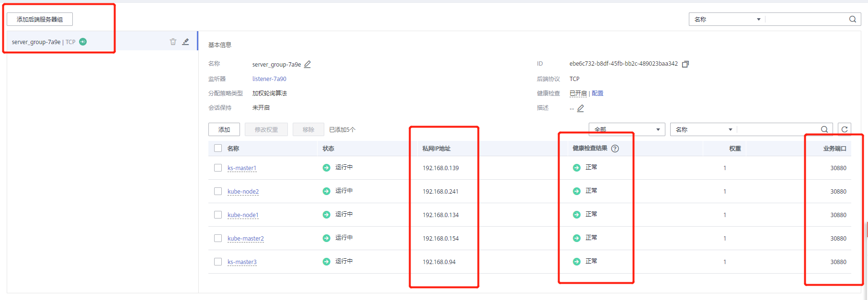Click the Modify weight (修改权重) button

[x=266, y=129]
